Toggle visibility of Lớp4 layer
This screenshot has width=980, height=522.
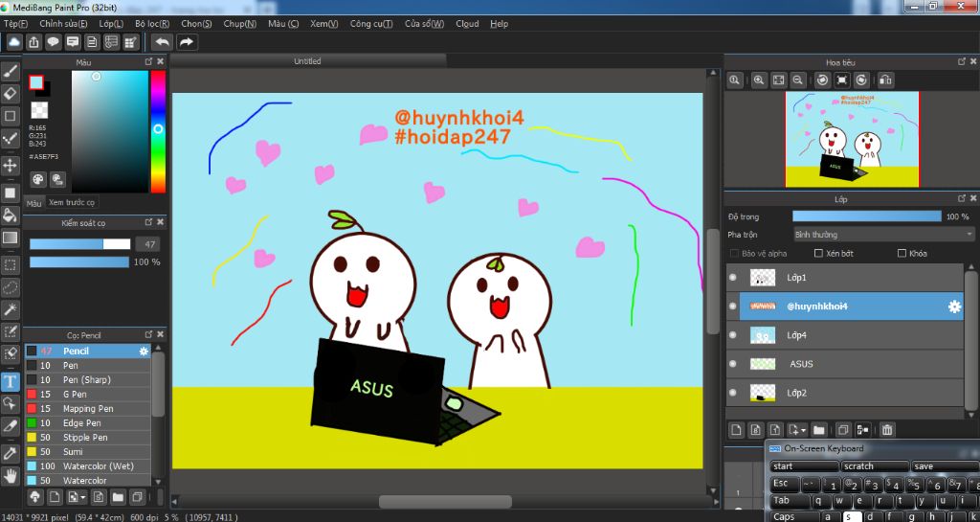pyautogui.click(x=733, y=335)
